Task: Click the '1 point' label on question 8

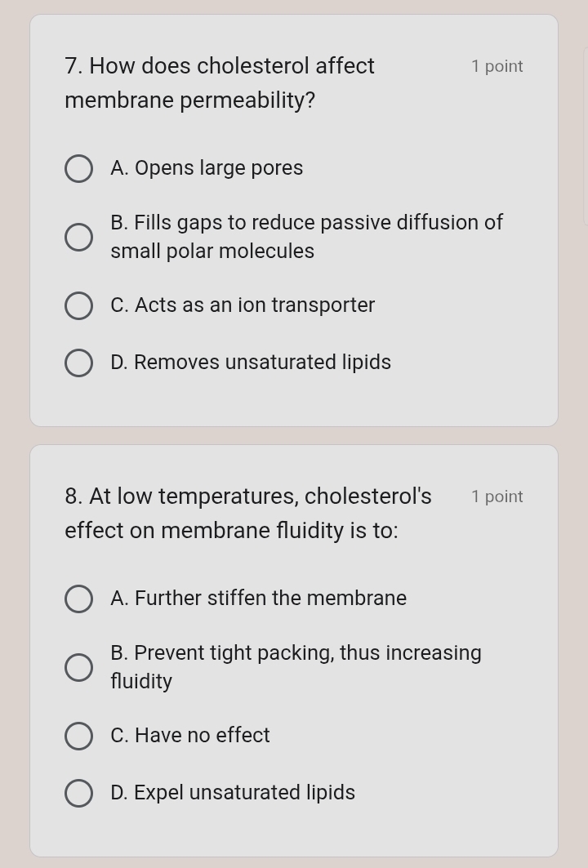Action: click(x=497, y=497)
